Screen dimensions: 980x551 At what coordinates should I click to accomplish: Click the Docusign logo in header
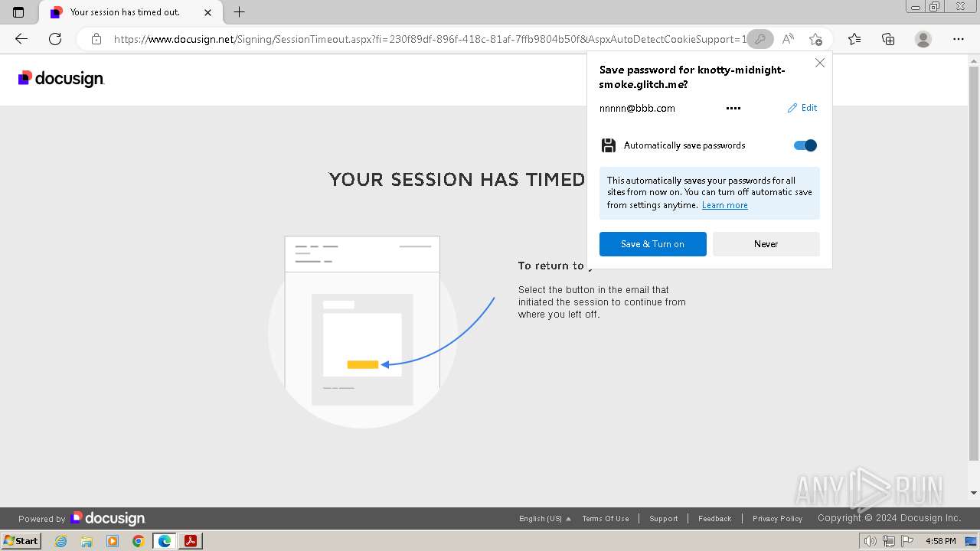click(61, 78)
